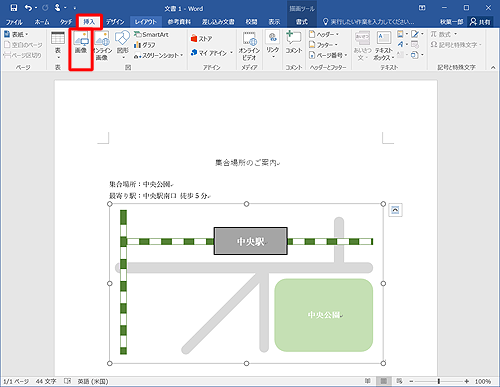Image resolution: width=500 pixels, height=387 pixels.
Task: Switch to the タッチ tab
Action: pyautogui.click(x=66, y=22)
